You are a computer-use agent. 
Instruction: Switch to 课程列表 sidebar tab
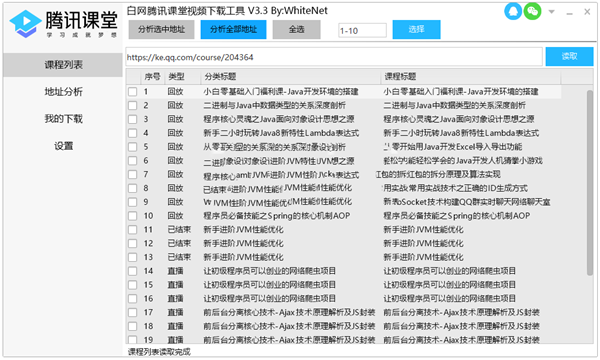63,65
